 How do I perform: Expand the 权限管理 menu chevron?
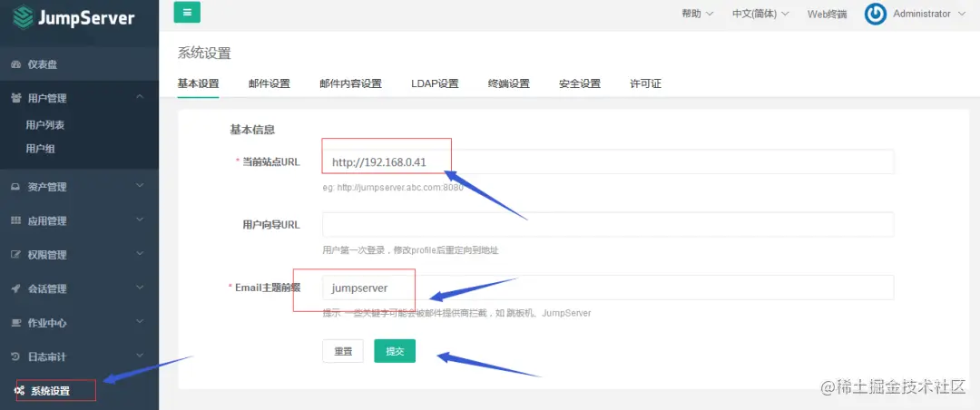[x=140, y=254]
